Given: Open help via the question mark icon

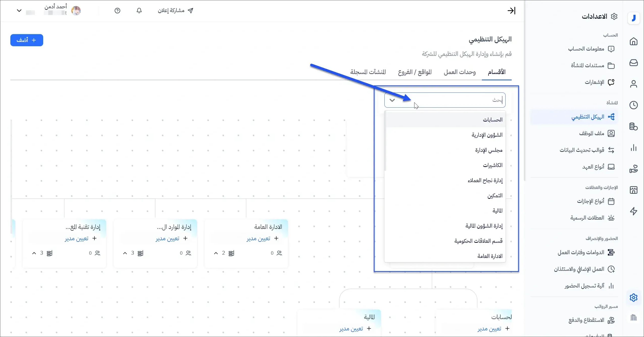Looking at the screenshot, I should [x=117, y=10].
